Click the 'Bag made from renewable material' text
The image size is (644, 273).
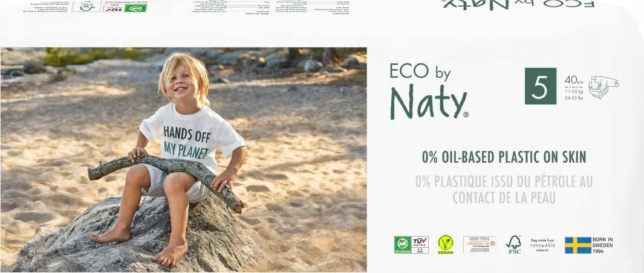[542, 245]
